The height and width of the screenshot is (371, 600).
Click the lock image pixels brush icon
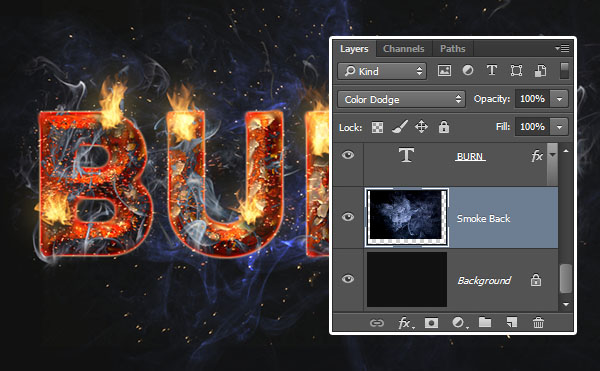(399, 127)
